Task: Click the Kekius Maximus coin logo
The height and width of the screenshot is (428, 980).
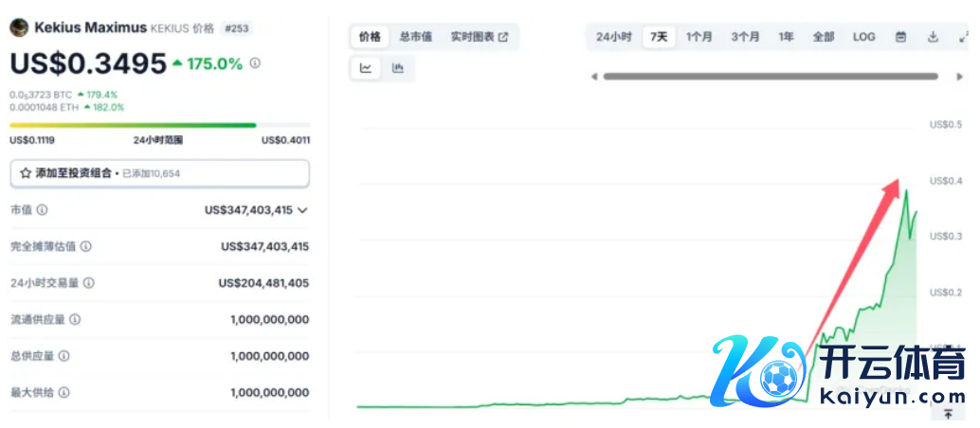Action: 18,28
